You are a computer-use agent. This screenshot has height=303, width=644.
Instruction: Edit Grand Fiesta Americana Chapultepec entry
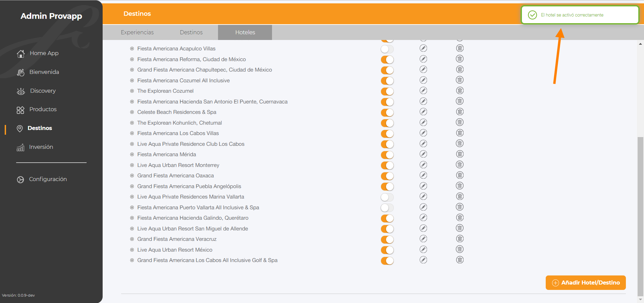[x=423, y=70]
